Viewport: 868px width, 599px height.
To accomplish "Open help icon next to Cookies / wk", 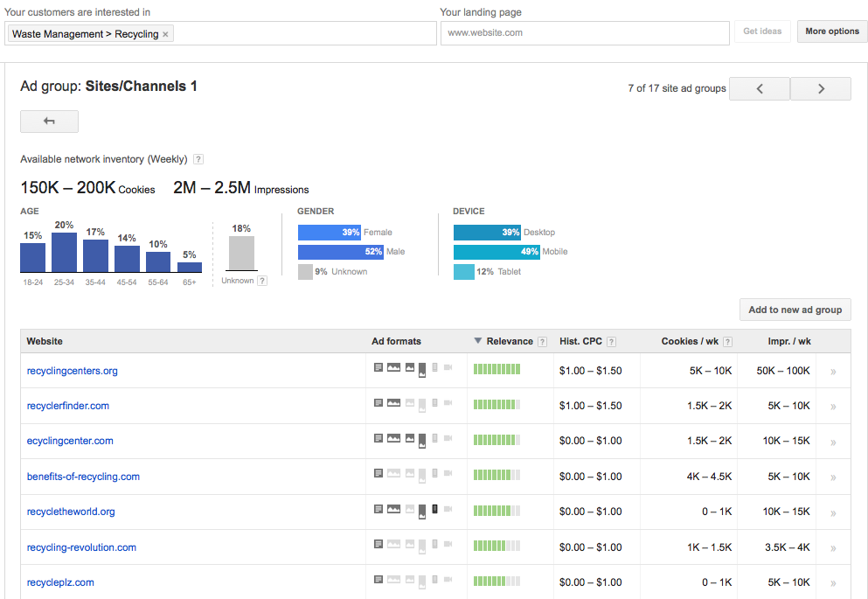I will pos(727,342).
